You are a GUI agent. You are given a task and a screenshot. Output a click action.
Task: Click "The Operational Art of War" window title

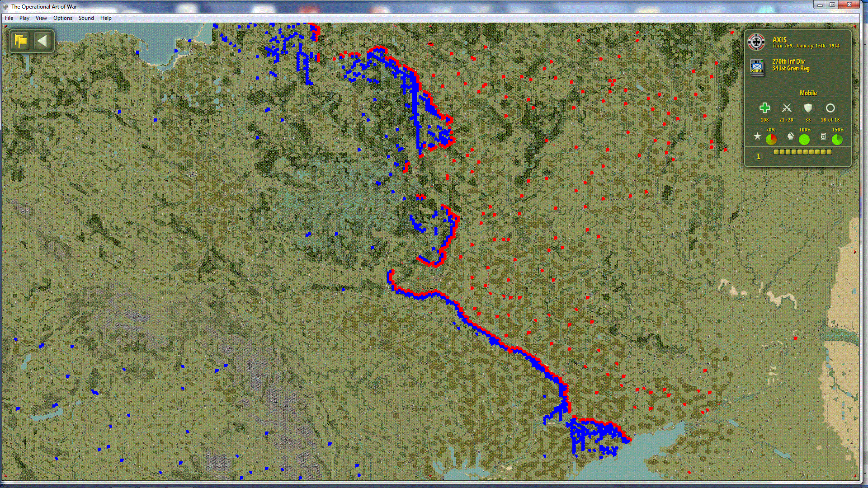click(44, 7)
